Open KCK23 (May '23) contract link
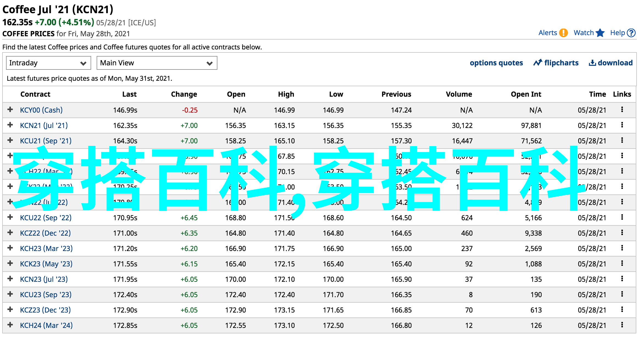This screenshot has height=340, width=644. pos(46,264)
